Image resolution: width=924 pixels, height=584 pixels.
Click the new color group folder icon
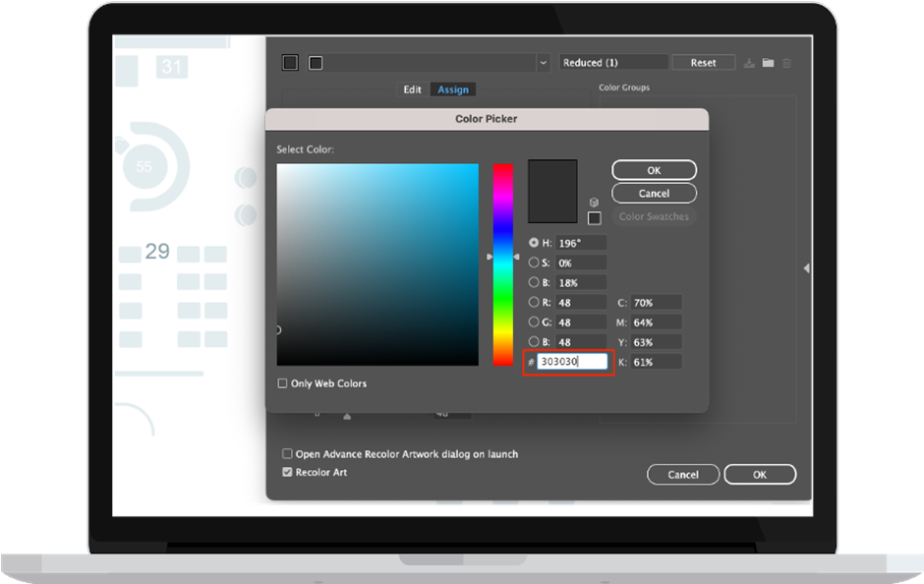[768, 63]
